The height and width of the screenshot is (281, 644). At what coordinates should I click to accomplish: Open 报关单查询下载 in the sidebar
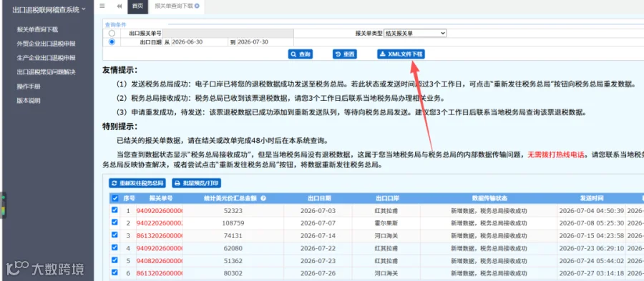point(37,29)
